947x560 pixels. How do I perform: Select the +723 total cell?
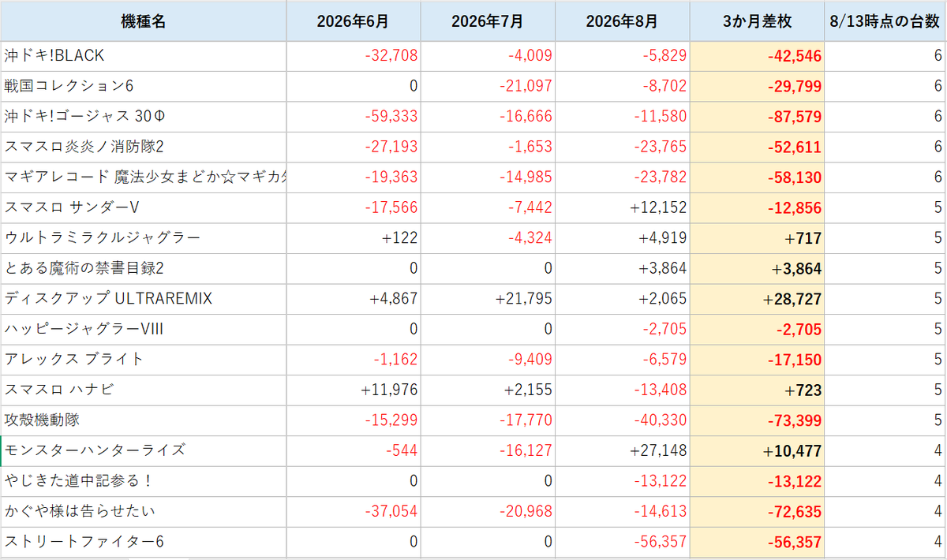758,390
